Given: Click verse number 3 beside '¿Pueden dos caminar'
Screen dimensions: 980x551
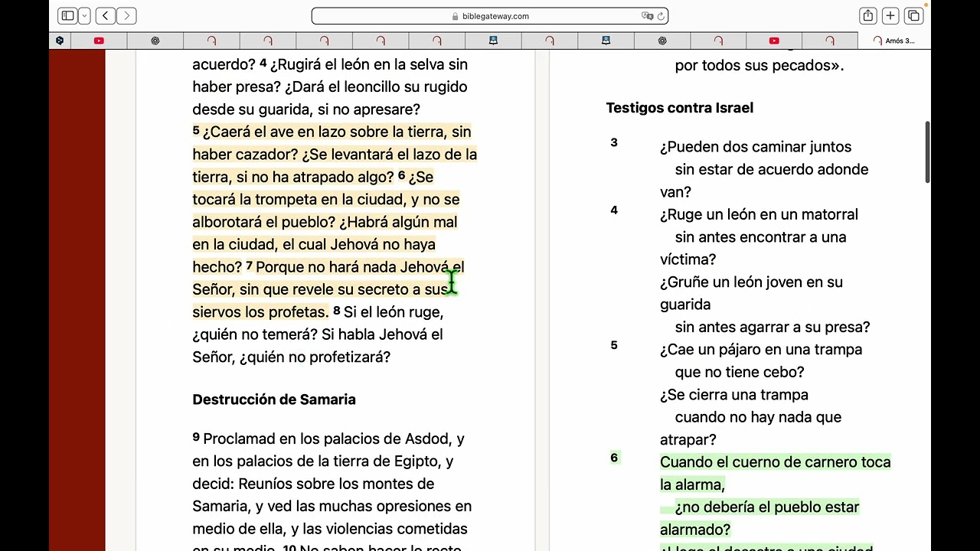Looking at the screenshot, I should coord(614,142).
